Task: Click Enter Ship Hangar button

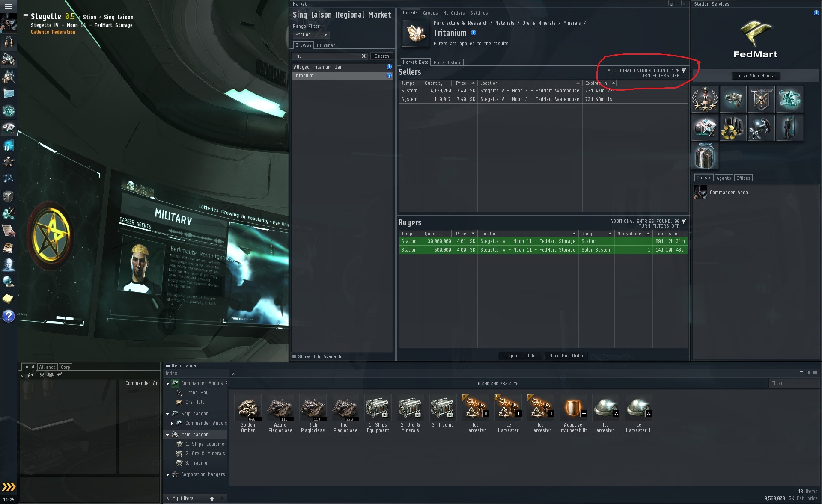Action: (x=756, y=76)
